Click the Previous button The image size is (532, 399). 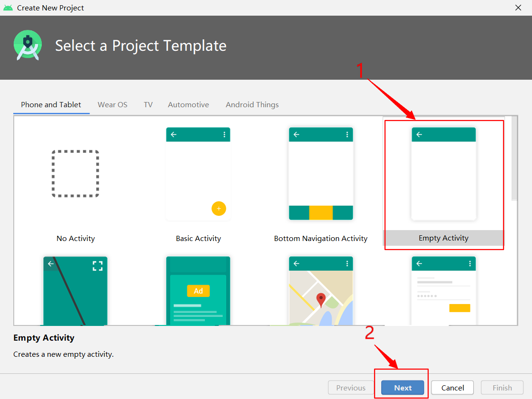point(350,388)
